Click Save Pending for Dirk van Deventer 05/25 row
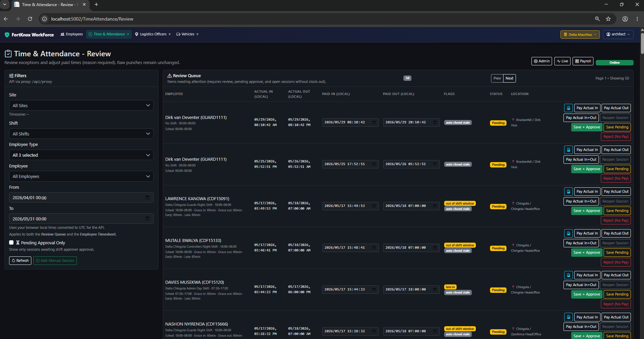The width and height of the screenshot is (644, 339). [617, 169]
